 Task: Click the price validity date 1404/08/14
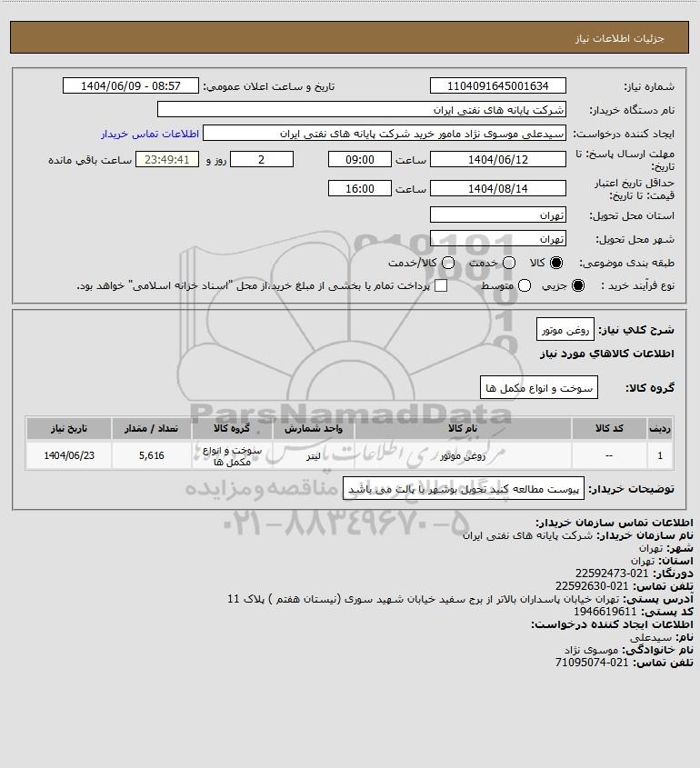click(497, 188)
